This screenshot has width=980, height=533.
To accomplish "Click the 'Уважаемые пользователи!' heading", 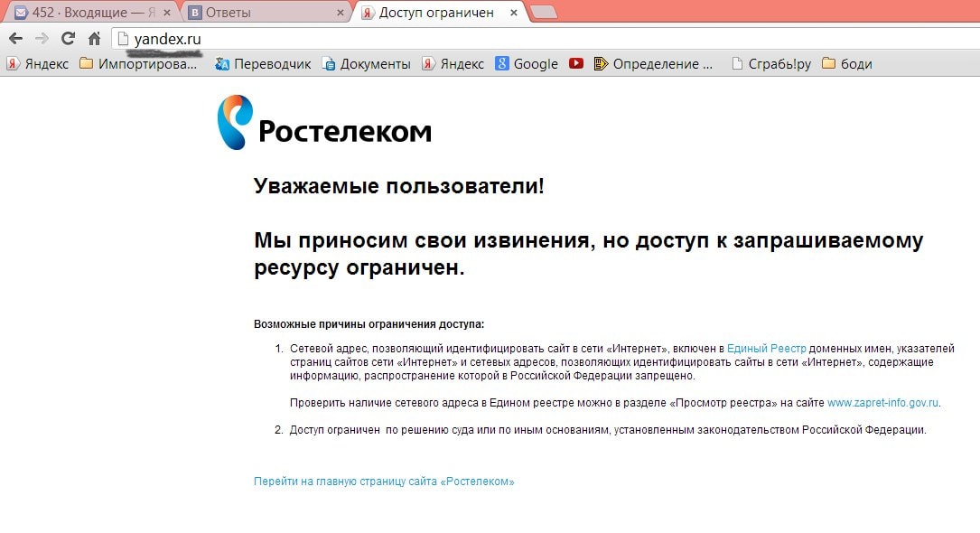I will coord(398,186).
